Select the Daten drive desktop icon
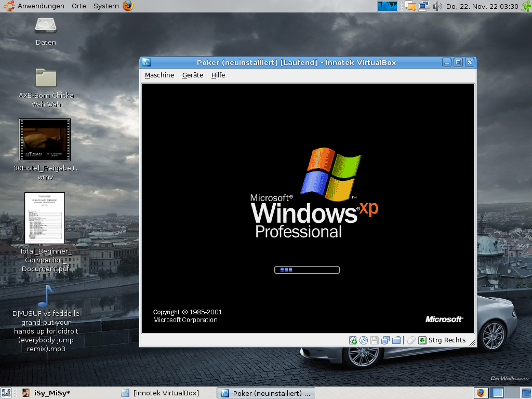Screen dimensions: 532x399 click(46, 31)
